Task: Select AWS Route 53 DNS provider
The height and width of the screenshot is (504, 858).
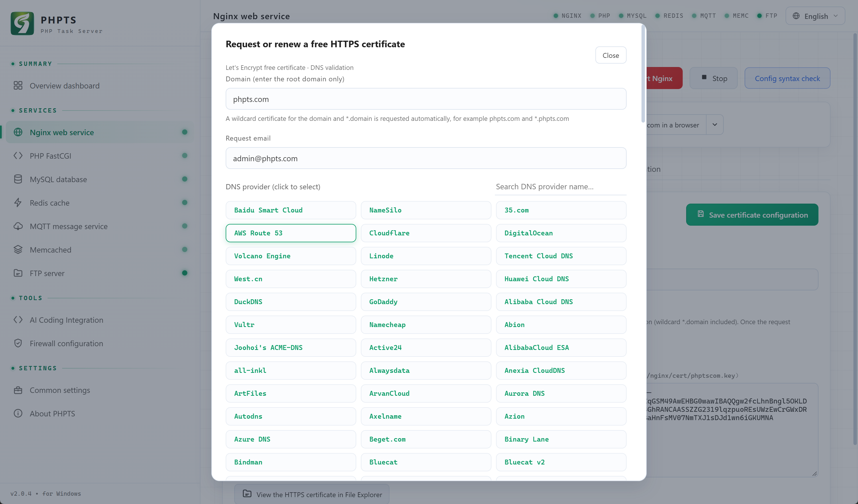Action: tap(291, 233)
